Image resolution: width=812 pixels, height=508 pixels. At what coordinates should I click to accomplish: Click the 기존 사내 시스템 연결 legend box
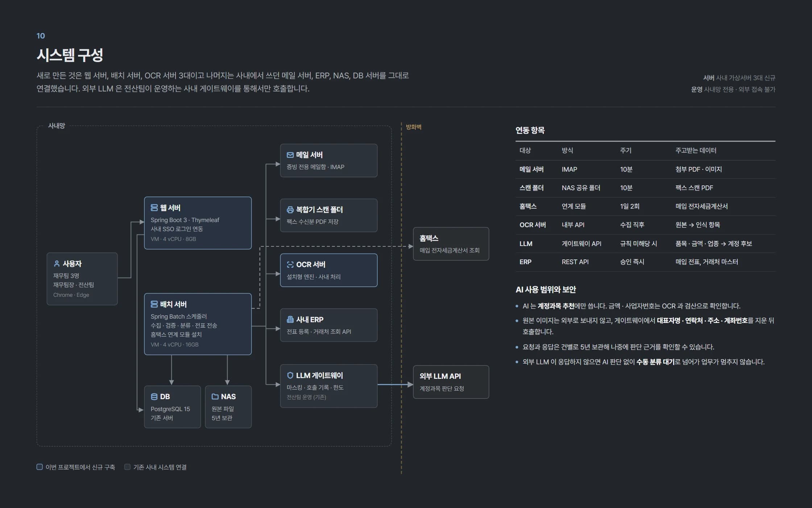(x=127, y=467)
